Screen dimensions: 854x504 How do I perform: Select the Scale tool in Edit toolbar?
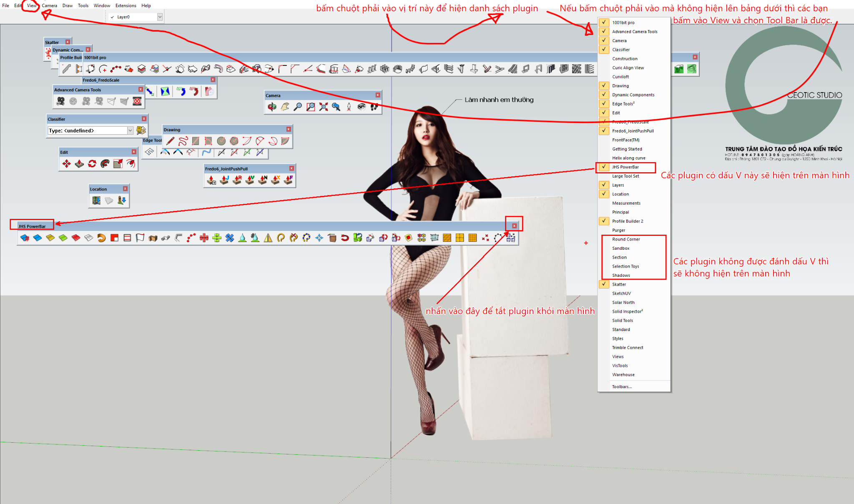point(118,163)
